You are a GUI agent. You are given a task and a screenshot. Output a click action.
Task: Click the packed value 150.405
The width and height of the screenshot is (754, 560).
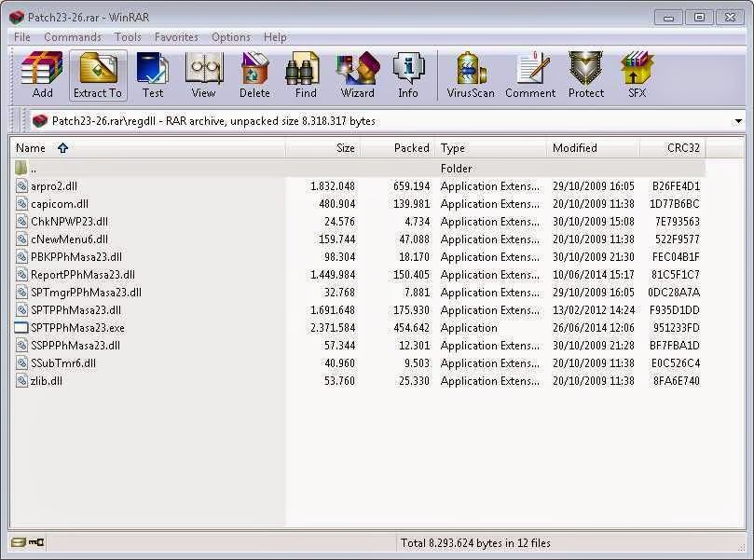point(411,275)
